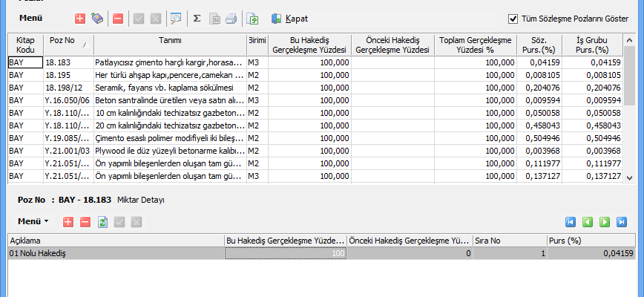This screenshot has width=644, height=297.
Task: Open the magnifier search icon
Action: tap(176, 18)
